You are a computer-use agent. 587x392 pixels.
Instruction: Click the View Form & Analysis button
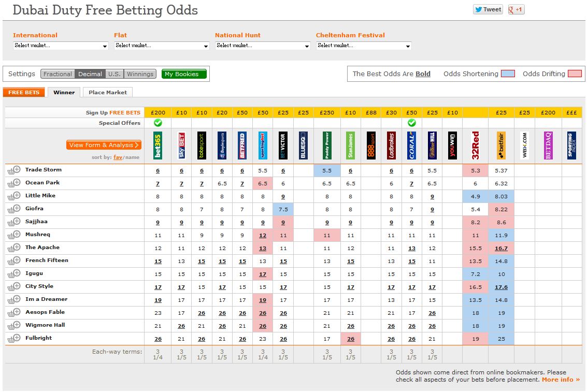coord(104,145)
